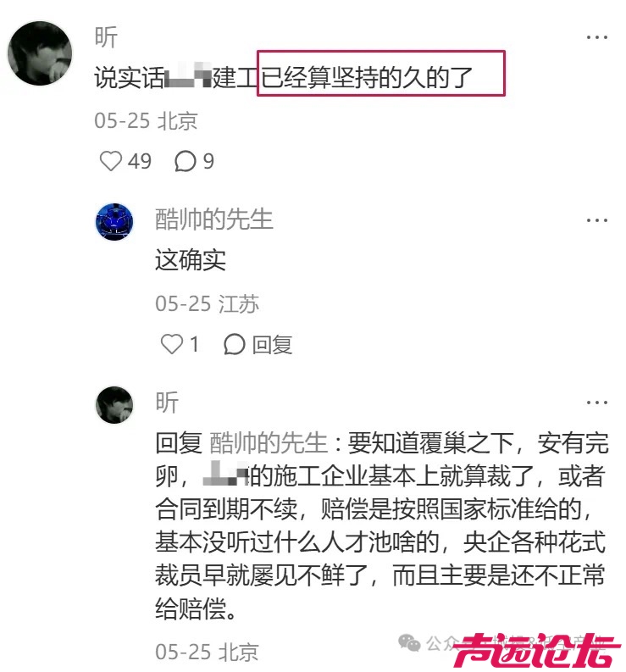626x672 pixels.
Task: Tap the 05-25 江苏 timestamp
Action: pos(207,304)
